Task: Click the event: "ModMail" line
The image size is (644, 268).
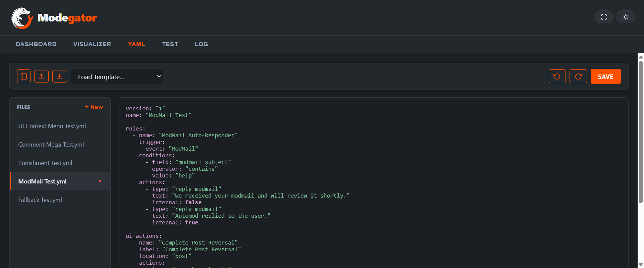Action: point(172,149)
